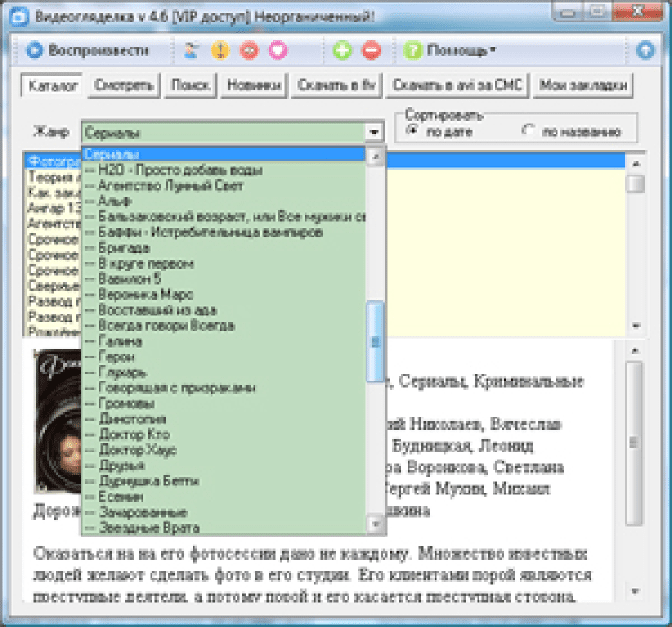672x627 pixels.
Task: Open the Скачать в flv tab
Action: [336, 85]
